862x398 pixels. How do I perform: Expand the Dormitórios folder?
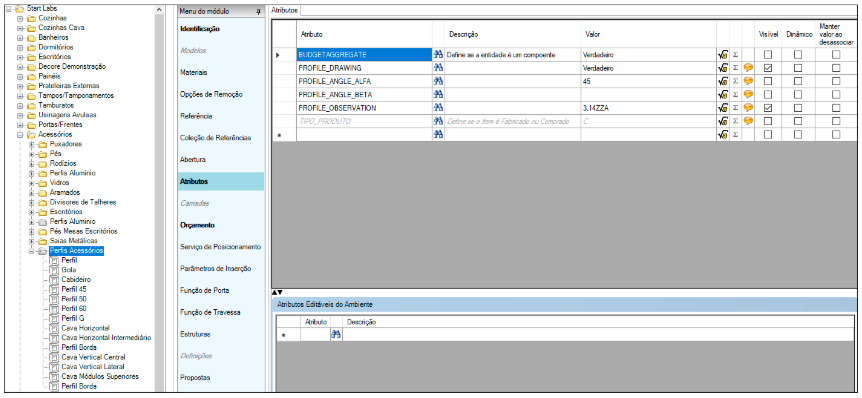tap(20, 47)
